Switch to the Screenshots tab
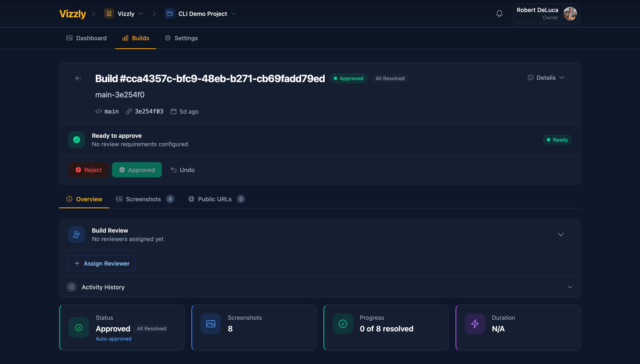The height and width of the screenshot is (364, 640). tap(143, 199)
